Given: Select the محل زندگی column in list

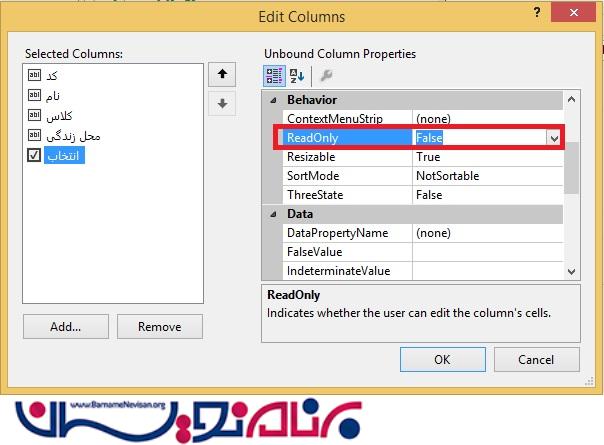Looking at the screenshot, I should point(73,136).
